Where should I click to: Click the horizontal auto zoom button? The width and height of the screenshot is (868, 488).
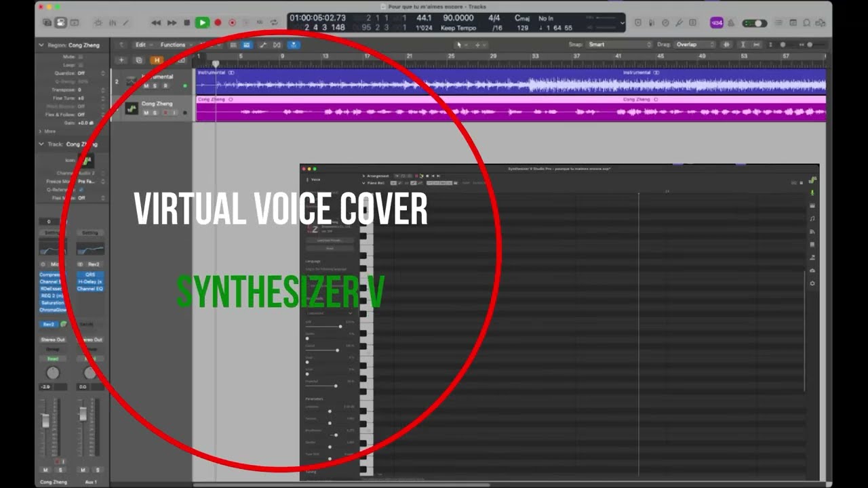click(757, 45)
